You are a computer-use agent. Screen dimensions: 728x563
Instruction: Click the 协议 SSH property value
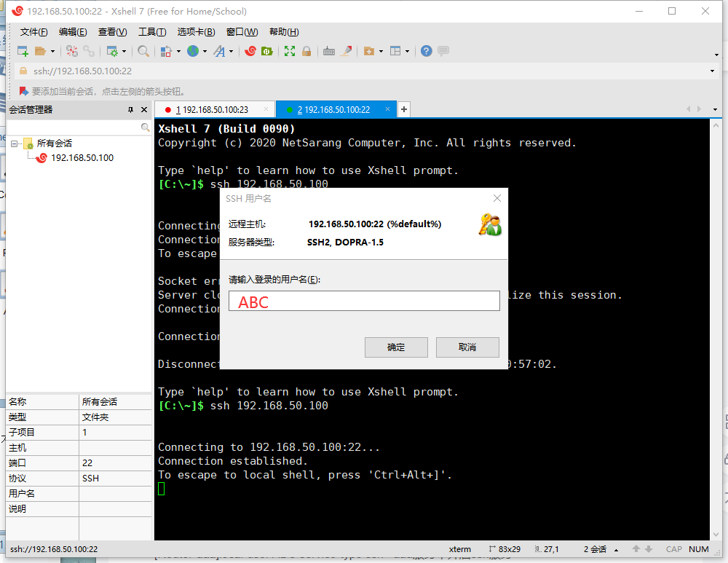[115, 479]
